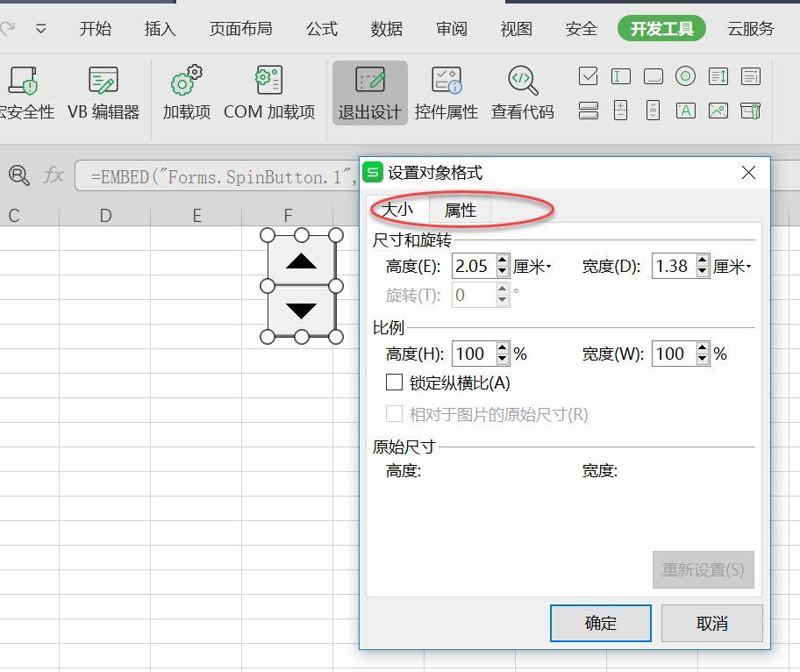The image size is (800, 672).
Task: Click the 高度(H) percent field
Action: (x=474, y=354)
